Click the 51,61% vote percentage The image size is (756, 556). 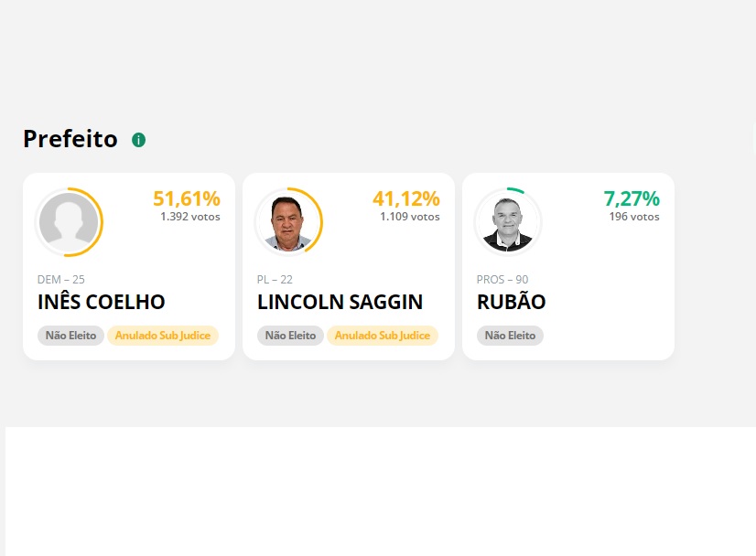pyautogui.click(x=187, y=198)
